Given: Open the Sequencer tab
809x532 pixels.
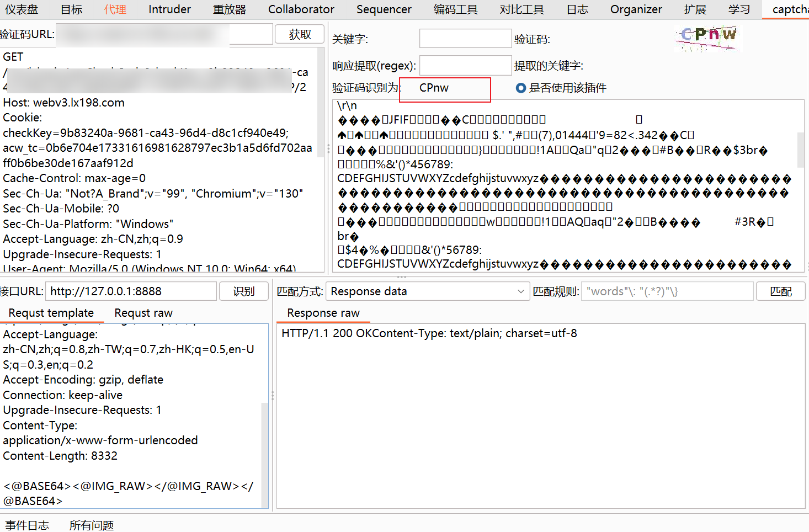Looking at the screenshot, I should click(x=384, y=9).
